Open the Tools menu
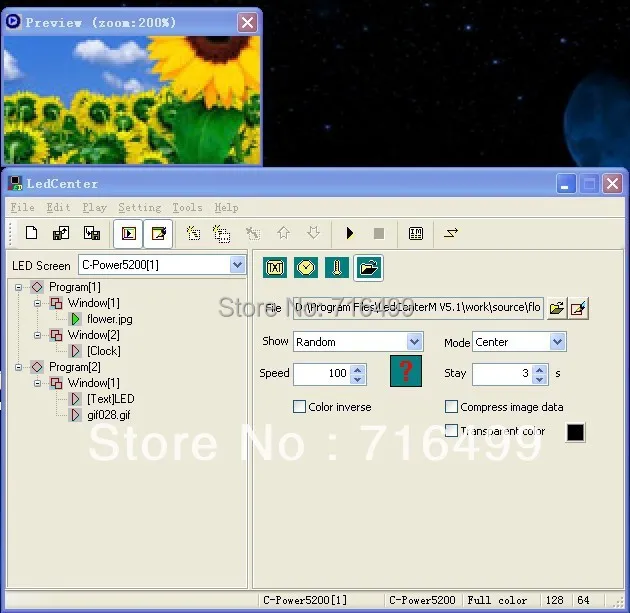This screenshot has height=613, width=630. click(187, 207)
